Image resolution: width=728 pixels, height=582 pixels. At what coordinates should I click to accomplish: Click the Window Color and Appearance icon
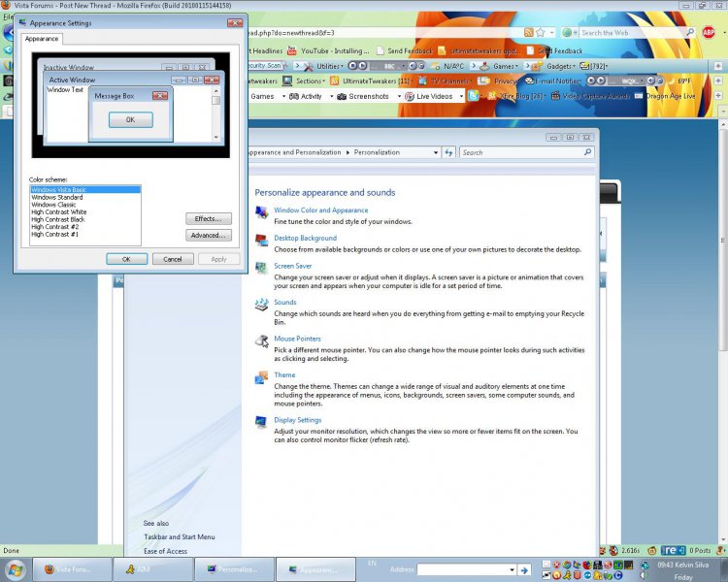[x=261, y=212]
